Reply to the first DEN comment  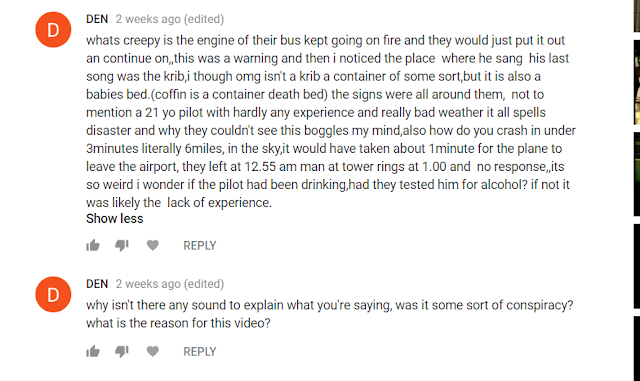point(200,245)
